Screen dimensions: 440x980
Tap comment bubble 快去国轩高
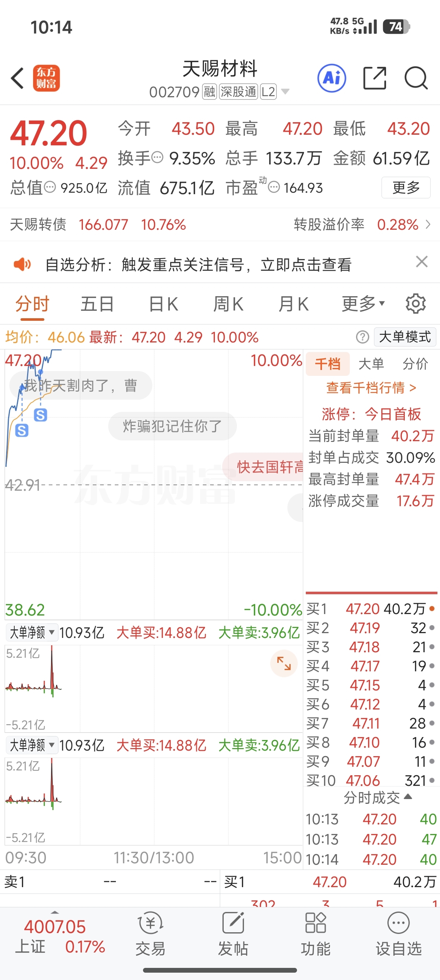click(263, 467)
